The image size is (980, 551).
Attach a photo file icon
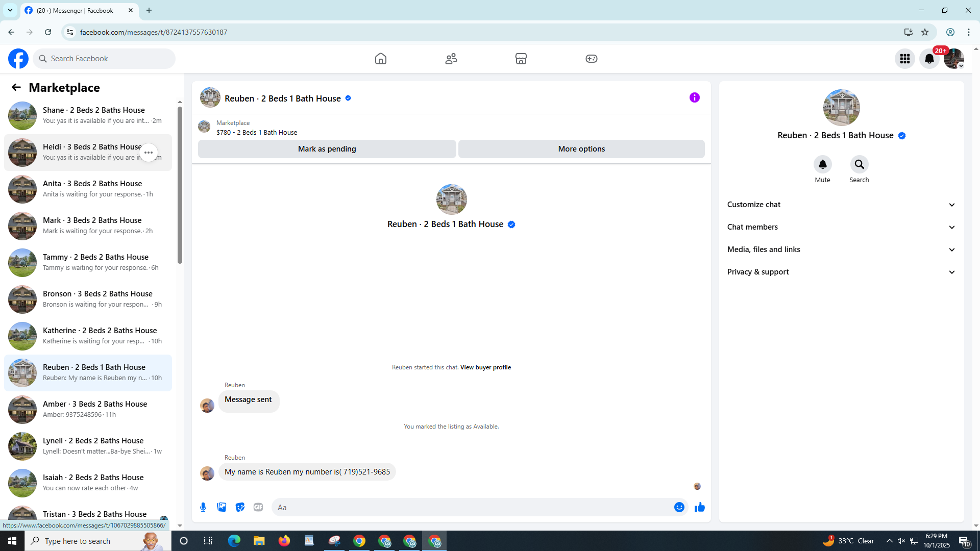(x=222, y=507)
